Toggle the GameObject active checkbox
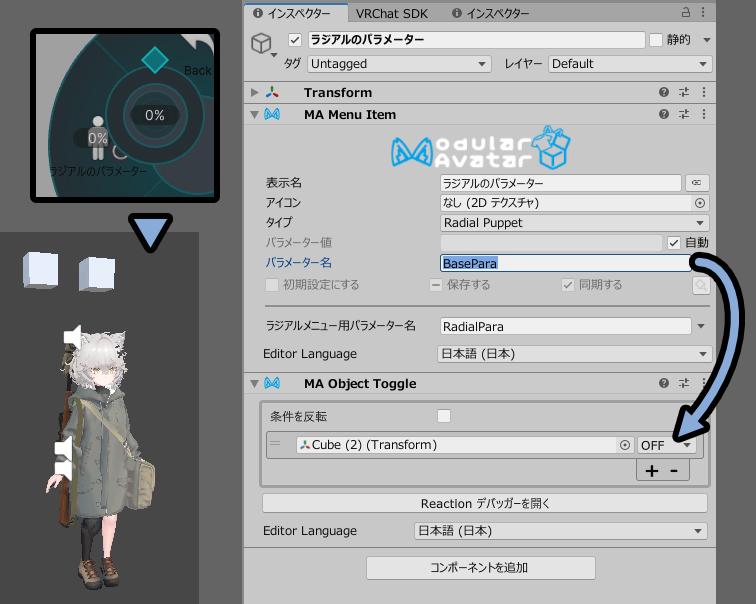The height and width of the screenshot is (604, 756). [x=295, y=40]
